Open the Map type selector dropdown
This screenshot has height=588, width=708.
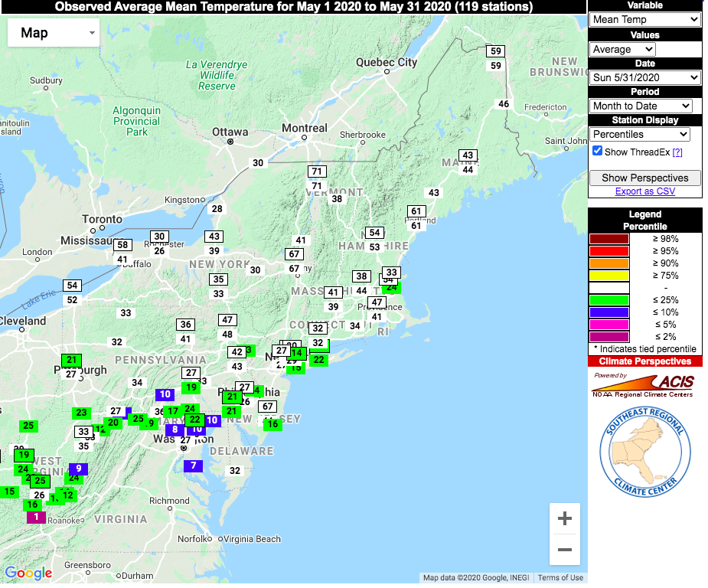pyautogui.click(x=53, y=32)
